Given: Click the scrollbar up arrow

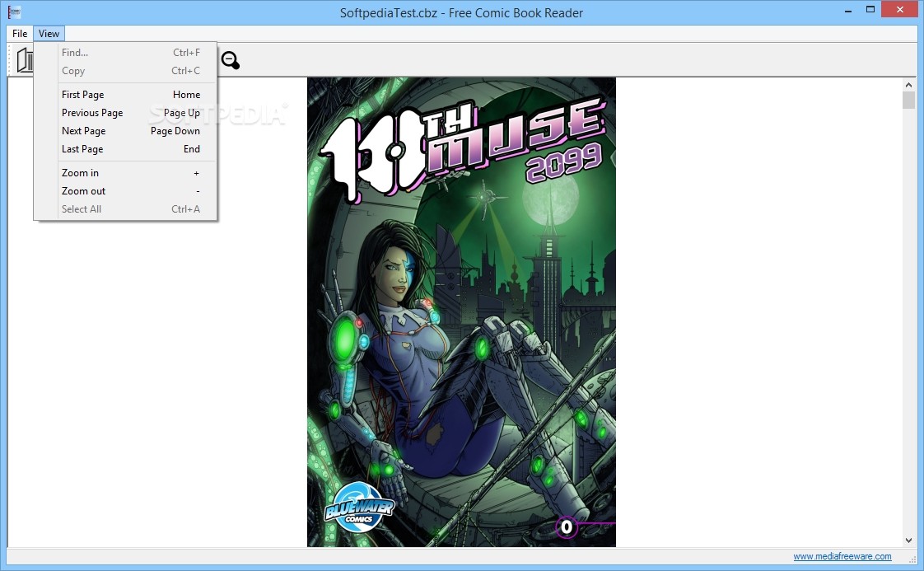Looking at the screenshot, I should point(908,85).
